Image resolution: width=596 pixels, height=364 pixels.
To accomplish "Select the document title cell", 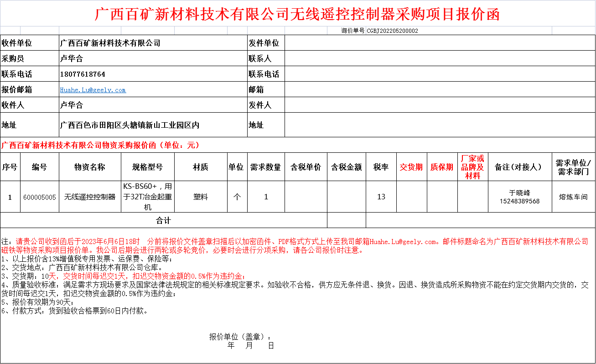I will [297, 14].
